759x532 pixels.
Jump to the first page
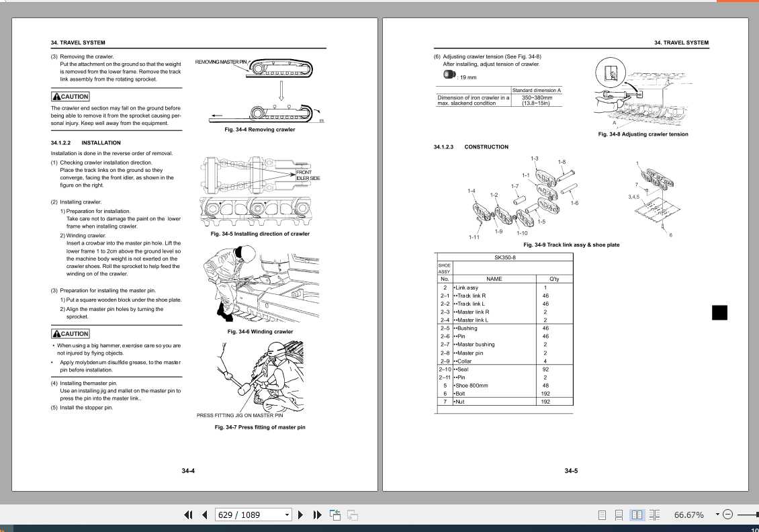(189, 515)
